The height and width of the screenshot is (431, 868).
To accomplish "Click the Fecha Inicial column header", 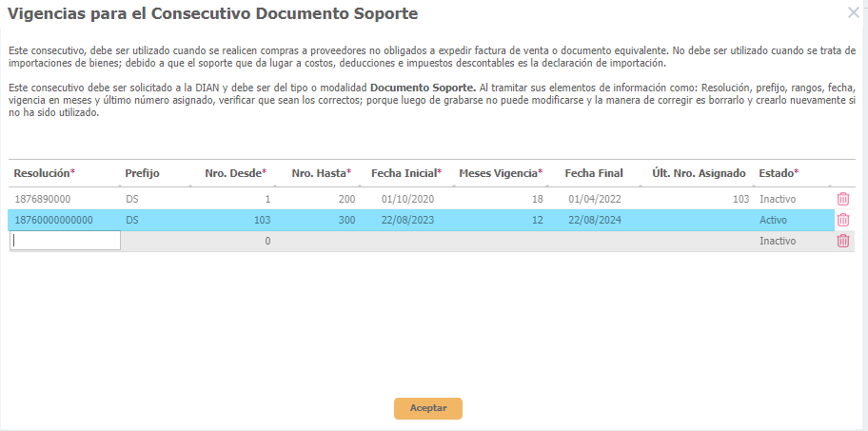I will point(406,173).
